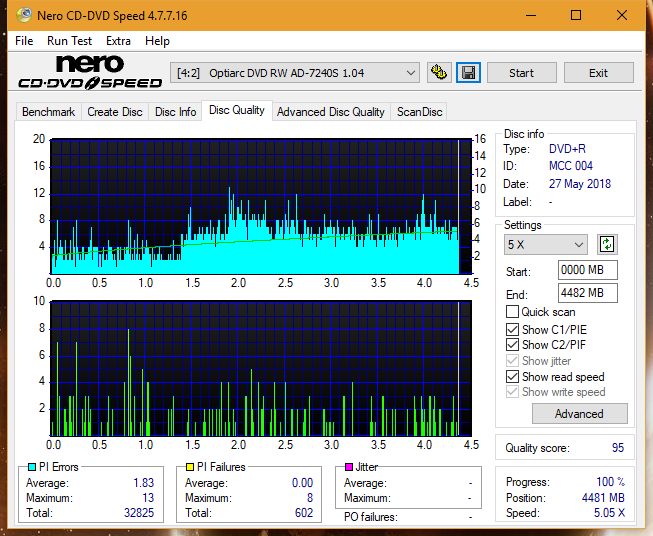
Task: Click the date 27 May 2018
Action: click(x=580, y=184)
